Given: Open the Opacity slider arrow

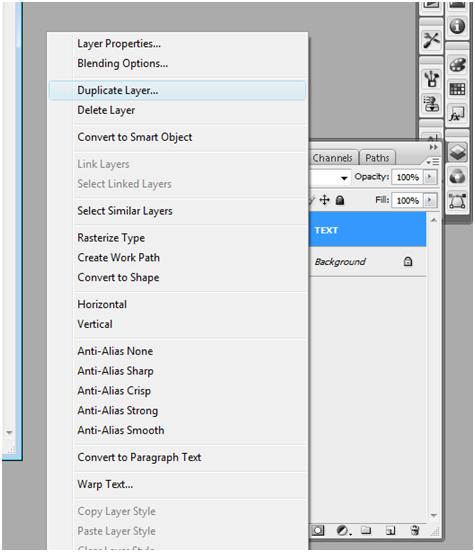Looking at the screenshot, I should point(429,177).
